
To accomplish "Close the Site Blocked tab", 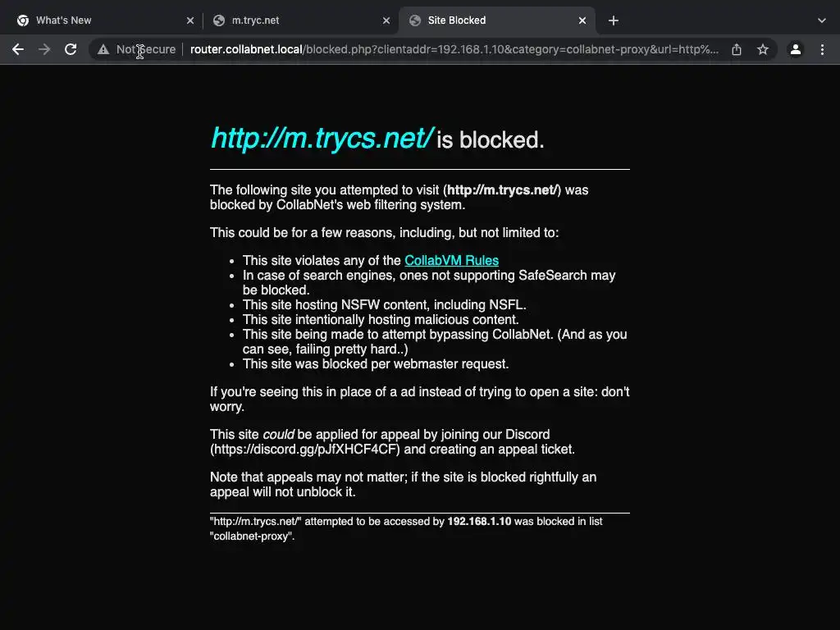I will [582, 21].
